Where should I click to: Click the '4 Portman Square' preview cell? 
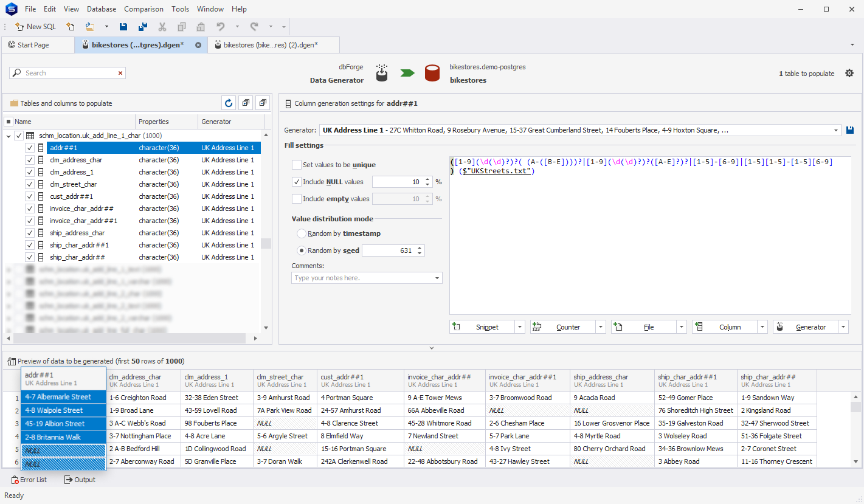click(361, 398)
